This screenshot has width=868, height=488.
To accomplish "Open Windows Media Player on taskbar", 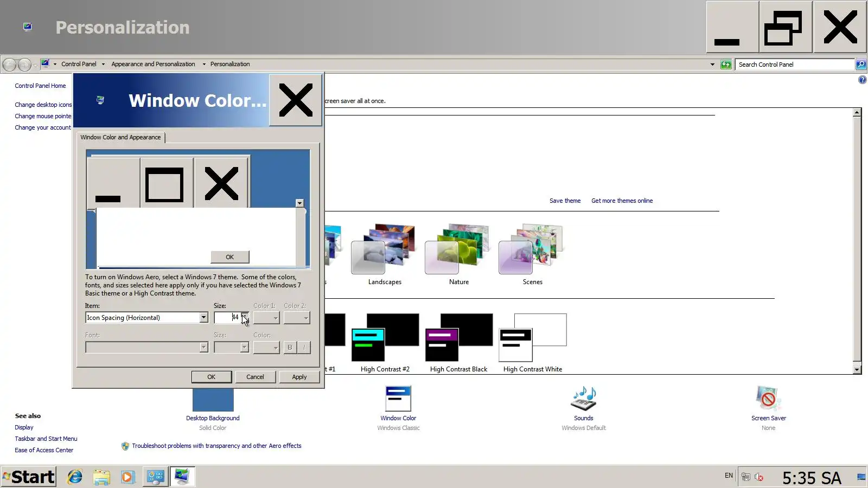I will pos(127,477).
